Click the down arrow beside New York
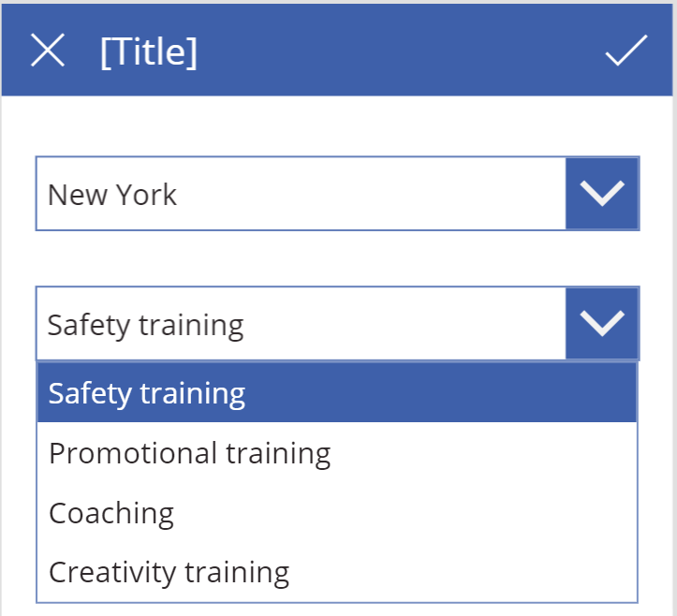The image size is (677, 616). (x=602, y=194)
